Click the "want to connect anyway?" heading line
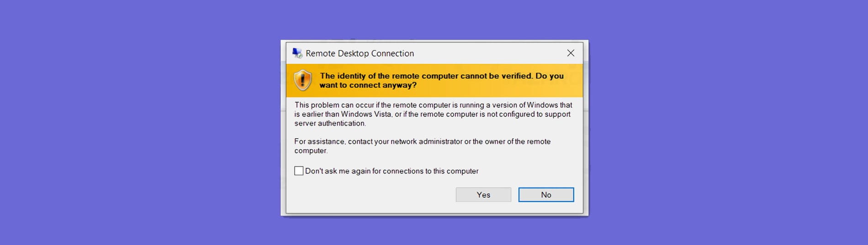 tap(368, 85)
